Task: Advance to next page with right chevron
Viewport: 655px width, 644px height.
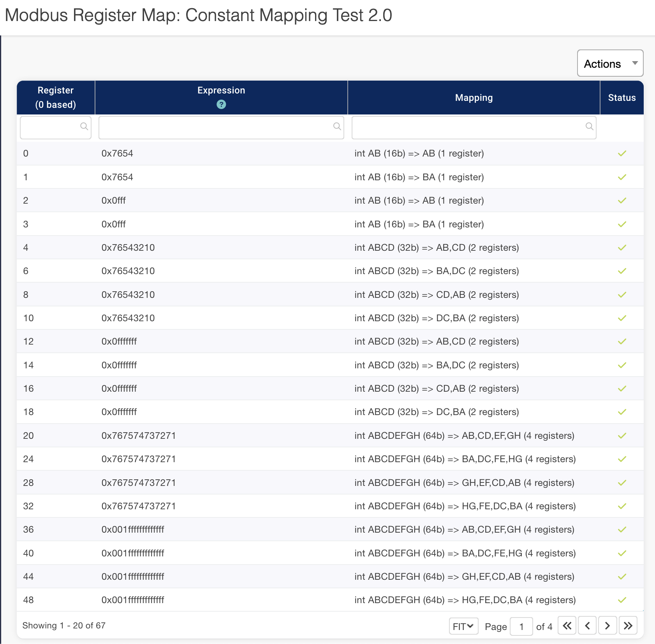Action: (x=607, y=626)
